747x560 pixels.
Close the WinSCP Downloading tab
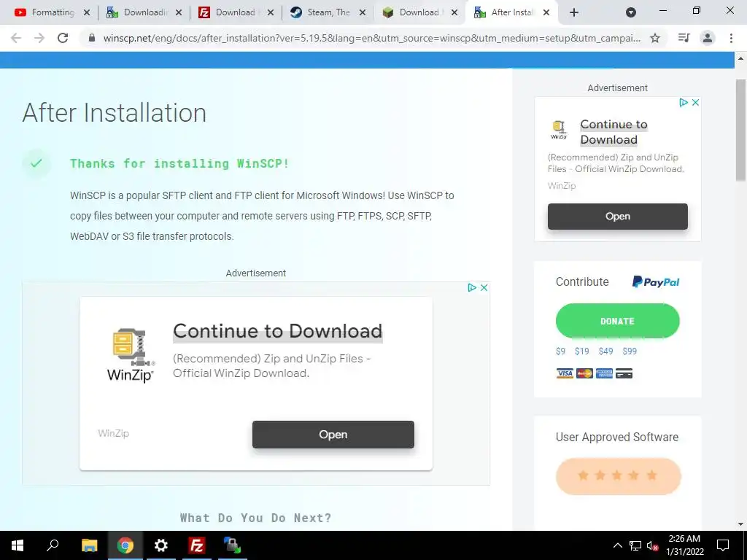tap(179, 12)
